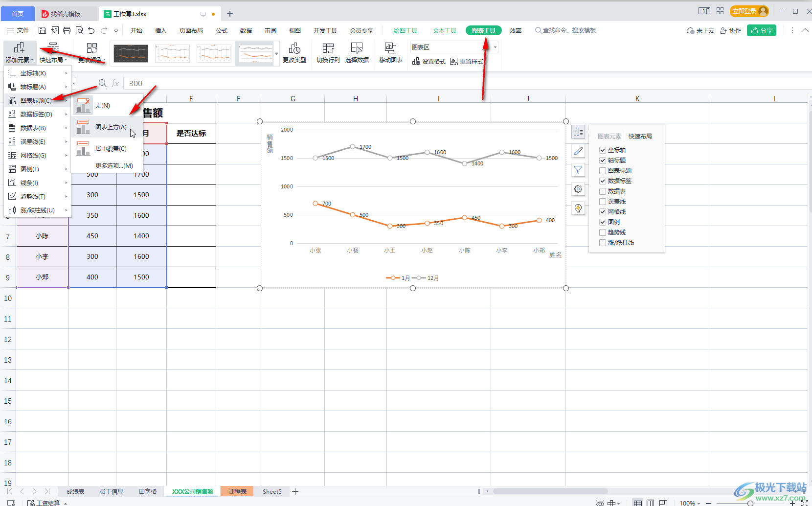The height and width of the screenshot is (506, 812).
Task: Open the Add Element (添加元素) tool
Action: click(20, 53)
